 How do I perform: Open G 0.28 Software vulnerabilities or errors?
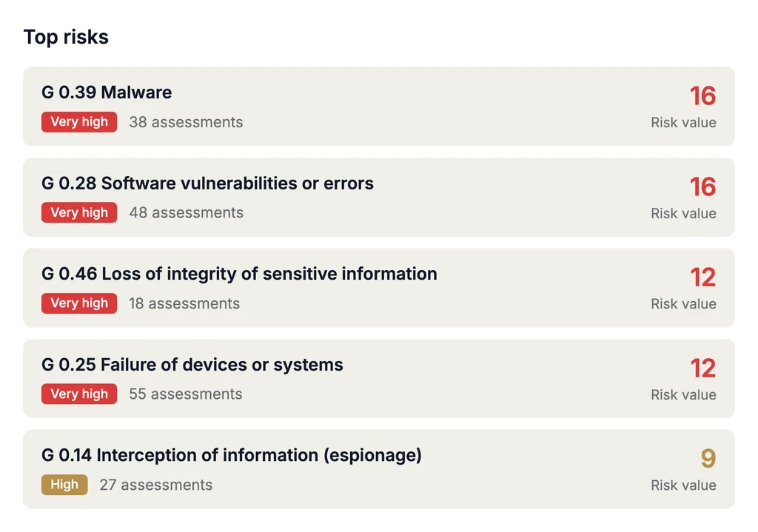(x=379, y=197)
